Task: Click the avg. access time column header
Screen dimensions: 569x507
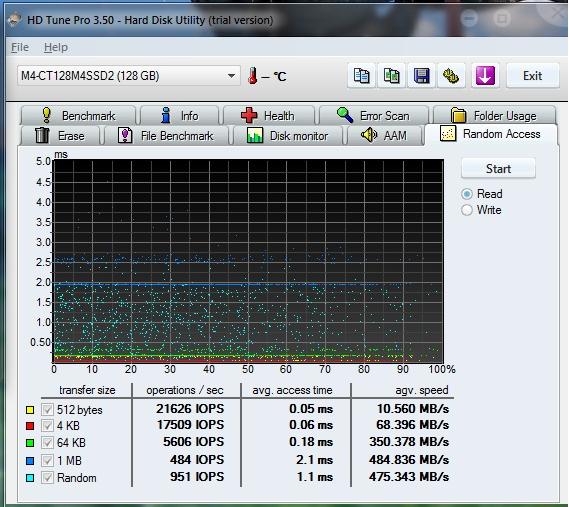Action: coord(292,390)
